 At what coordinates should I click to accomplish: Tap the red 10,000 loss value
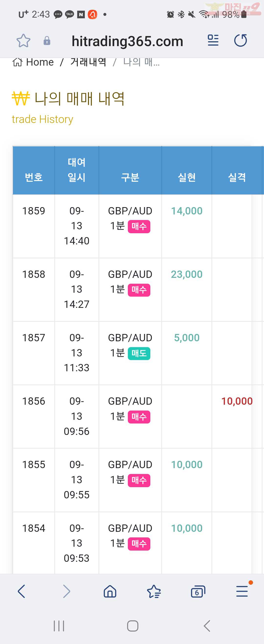point(237,401)
